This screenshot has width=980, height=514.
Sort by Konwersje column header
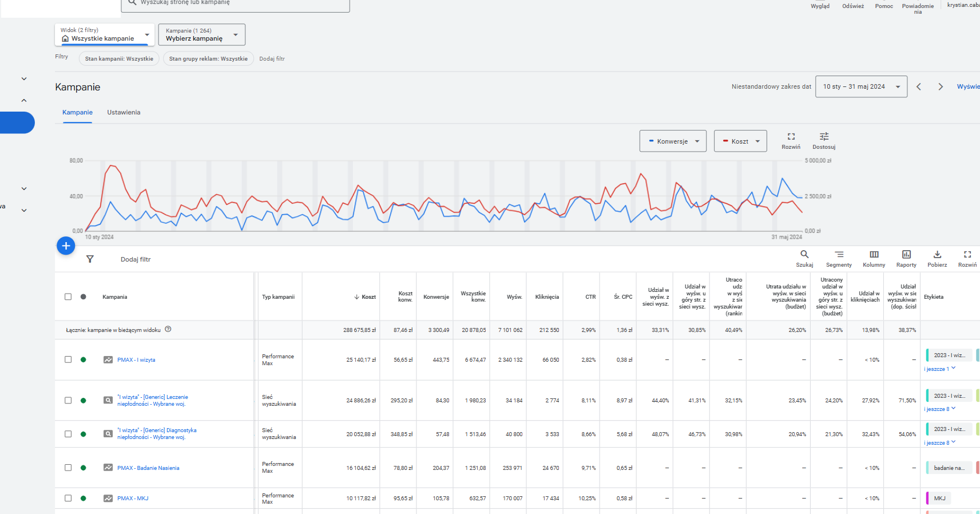(436, 296)
